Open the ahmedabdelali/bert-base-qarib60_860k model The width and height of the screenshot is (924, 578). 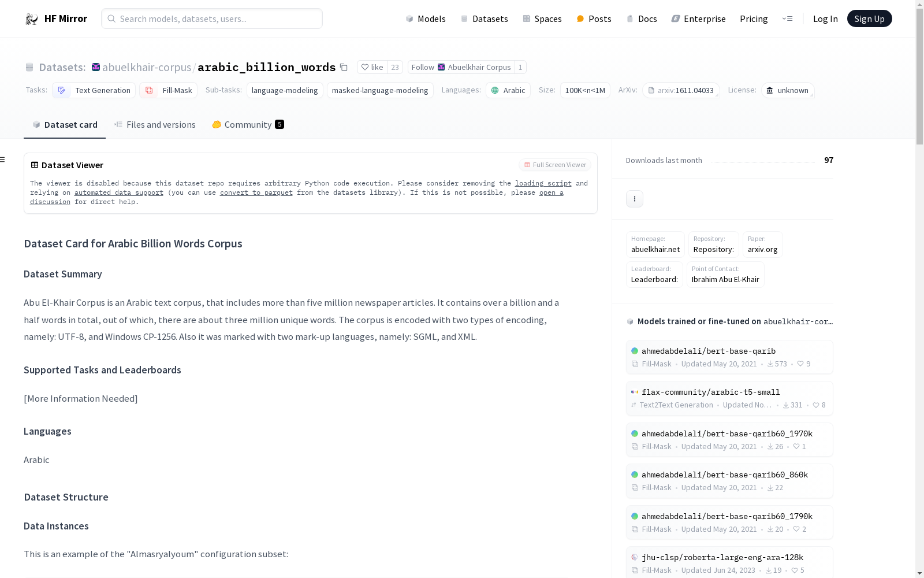tap(729, 481)
